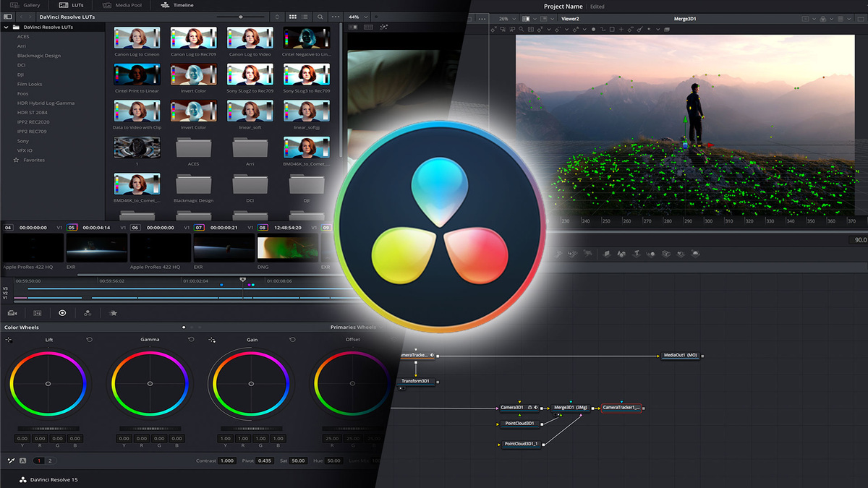Open the LUTs panel three-dots options menu
Screen dimensions: 868x488
pyautogui.click(x=336, y=16)
